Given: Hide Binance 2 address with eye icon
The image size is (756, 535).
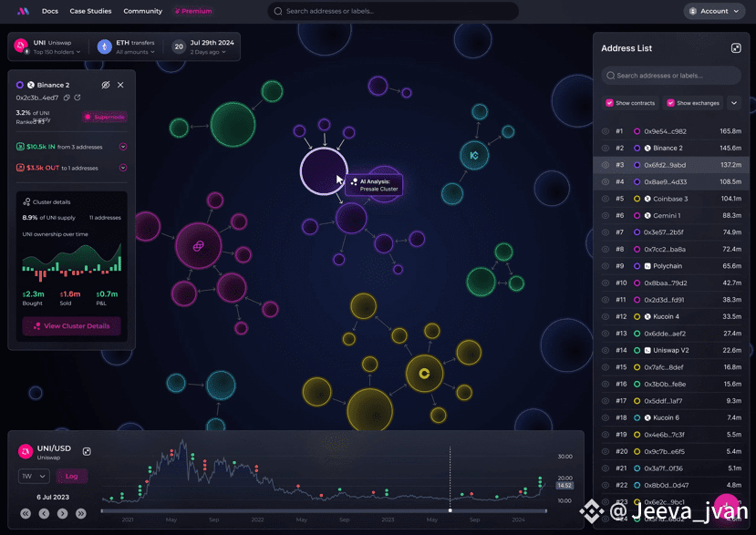Looking at the screenshot, I should pyautogui.click(x=106, y=85).
